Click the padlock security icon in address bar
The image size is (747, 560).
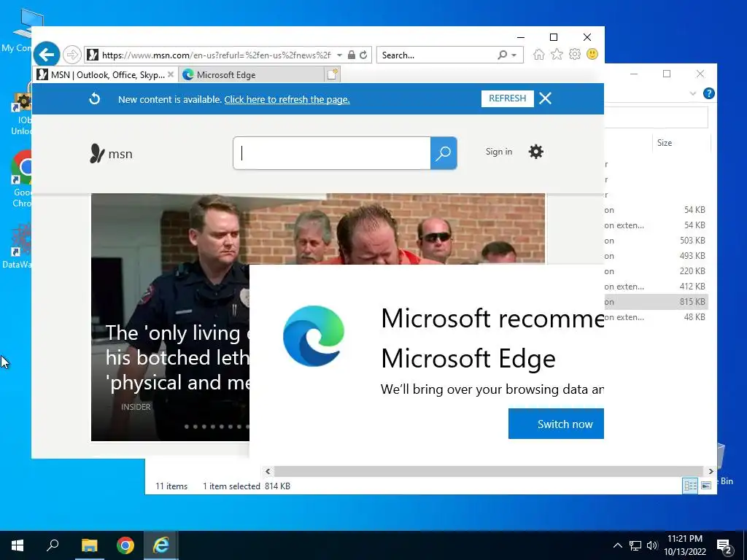[352, 55]
